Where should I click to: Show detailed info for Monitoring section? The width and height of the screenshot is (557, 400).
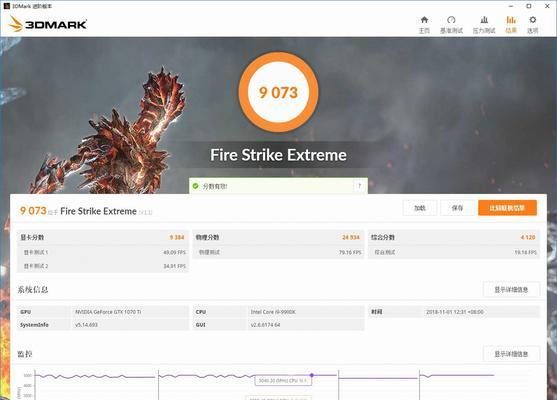(511, 354)
